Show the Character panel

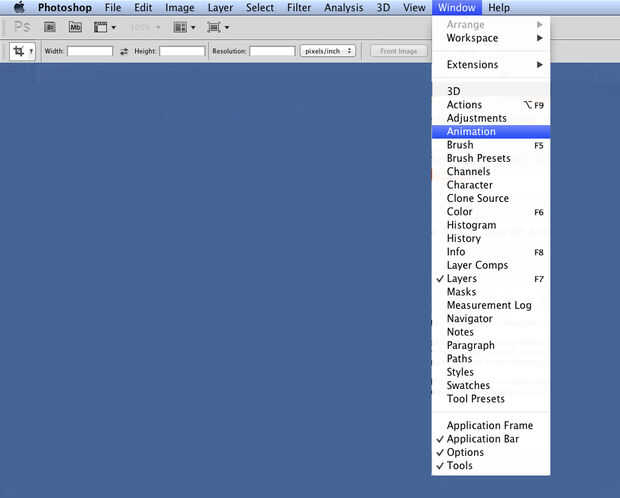(x=491, y=185)
